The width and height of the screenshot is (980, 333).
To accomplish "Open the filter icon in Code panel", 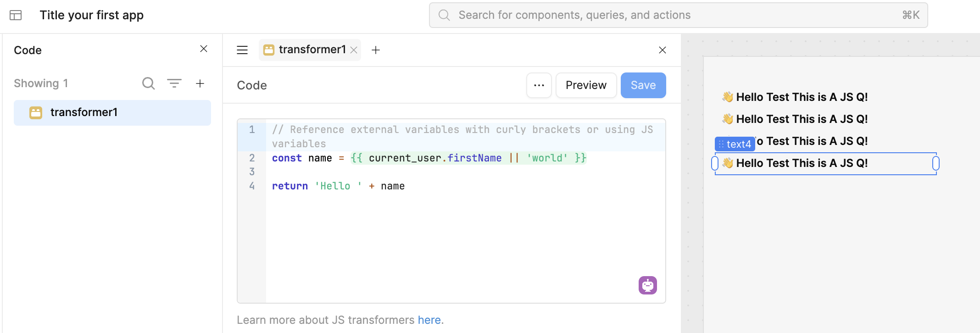I will 174,83.
